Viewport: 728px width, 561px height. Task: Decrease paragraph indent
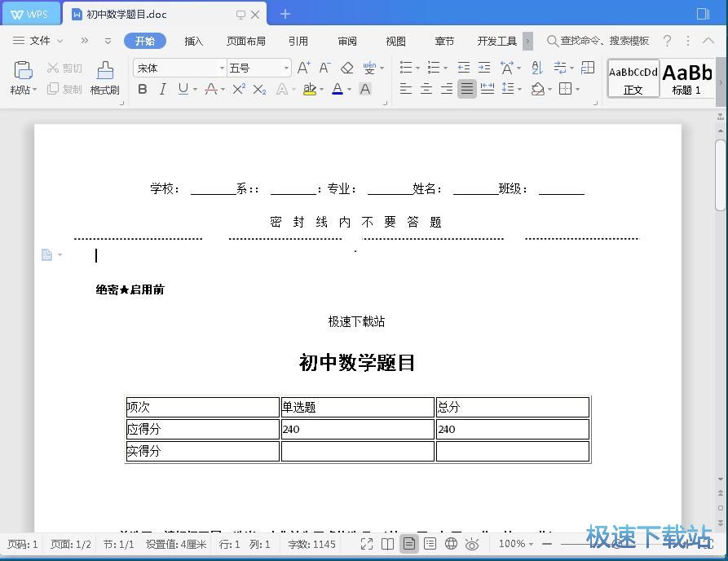(463, 68)
